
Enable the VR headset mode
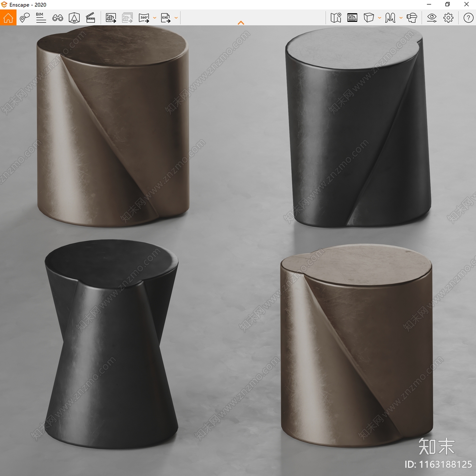pyautogui.click(x=412, y=18)
